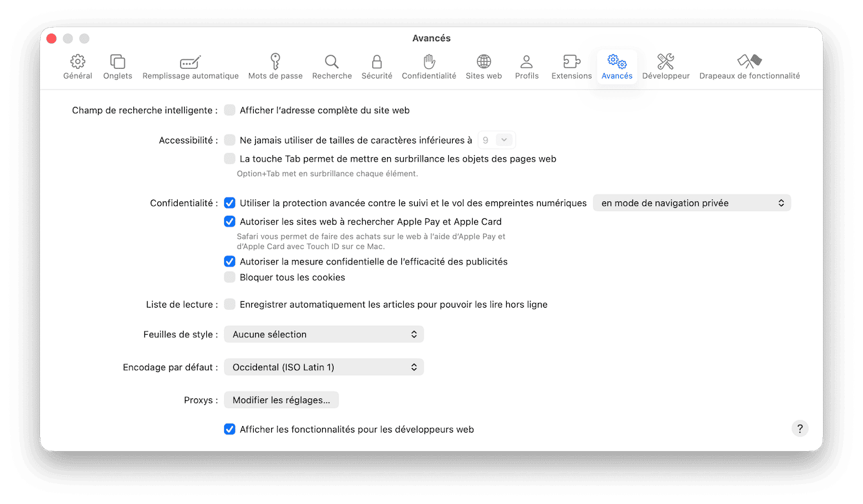Open Remplissage automatique preferences

coord(190,66)
